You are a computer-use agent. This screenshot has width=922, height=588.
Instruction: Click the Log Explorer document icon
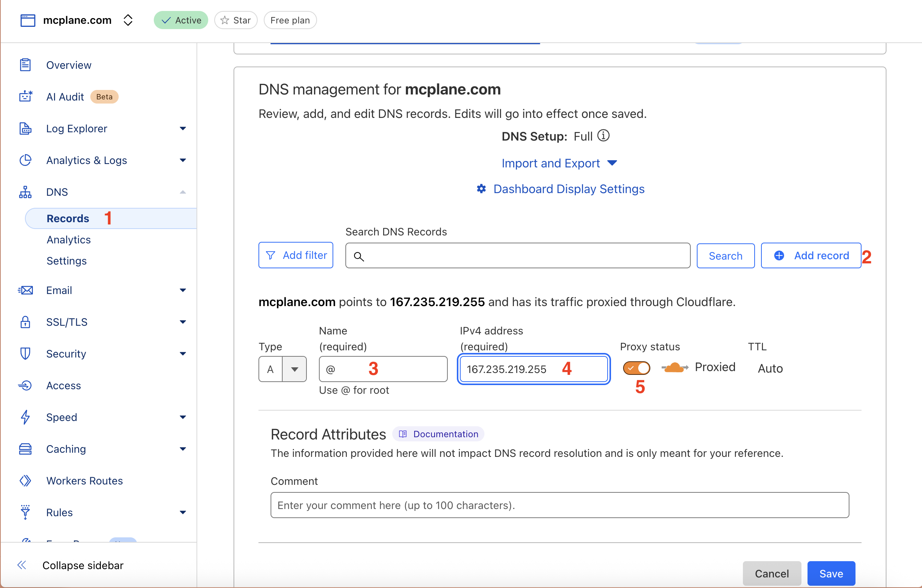25,128
